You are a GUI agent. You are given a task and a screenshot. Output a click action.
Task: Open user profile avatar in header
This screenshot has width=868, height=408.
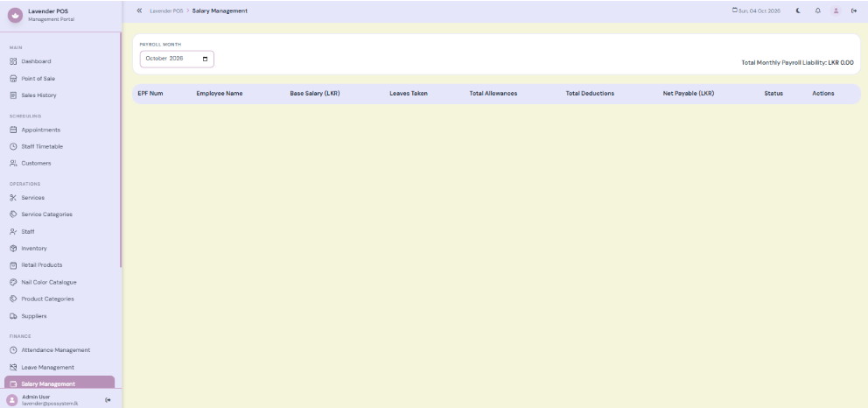pyautogui.click(x=836, y=11)
